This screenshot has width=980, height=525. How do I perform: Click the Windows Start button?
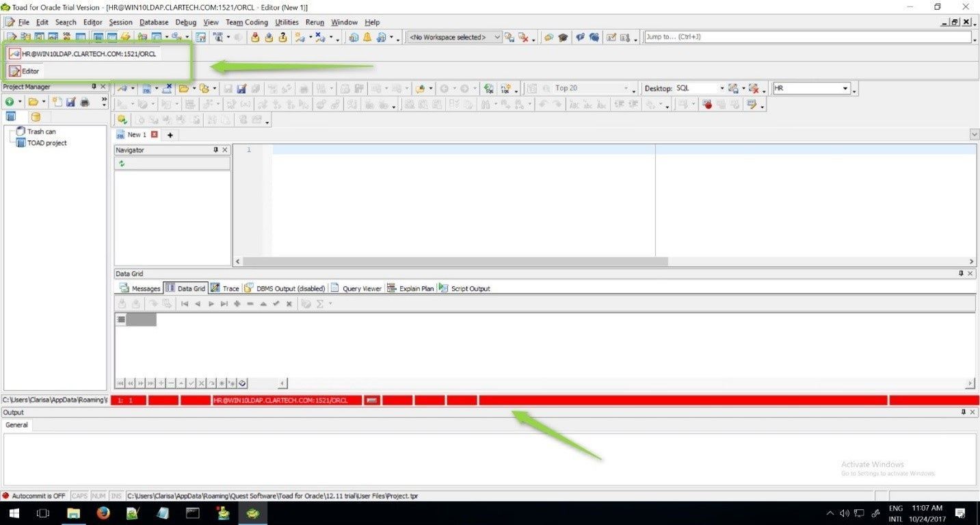pos(13,513)
